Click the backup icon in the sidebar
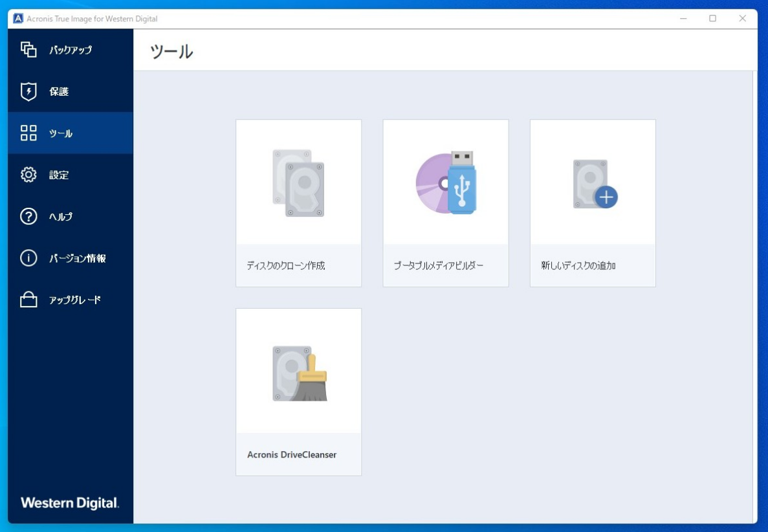The width and height of the screenshot is (768, 532). [x=28, y=49]
